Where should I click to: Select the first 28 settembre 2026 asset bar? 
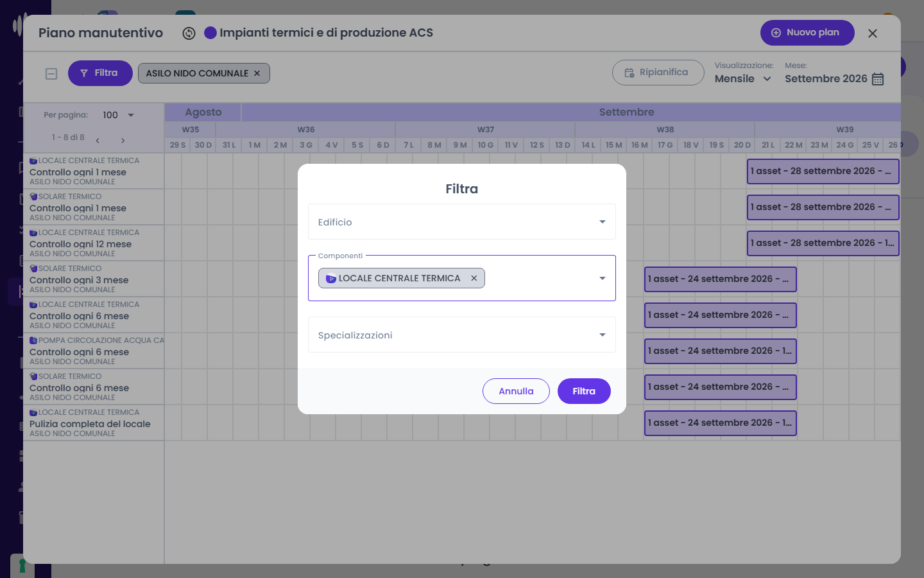coord(823,171)
